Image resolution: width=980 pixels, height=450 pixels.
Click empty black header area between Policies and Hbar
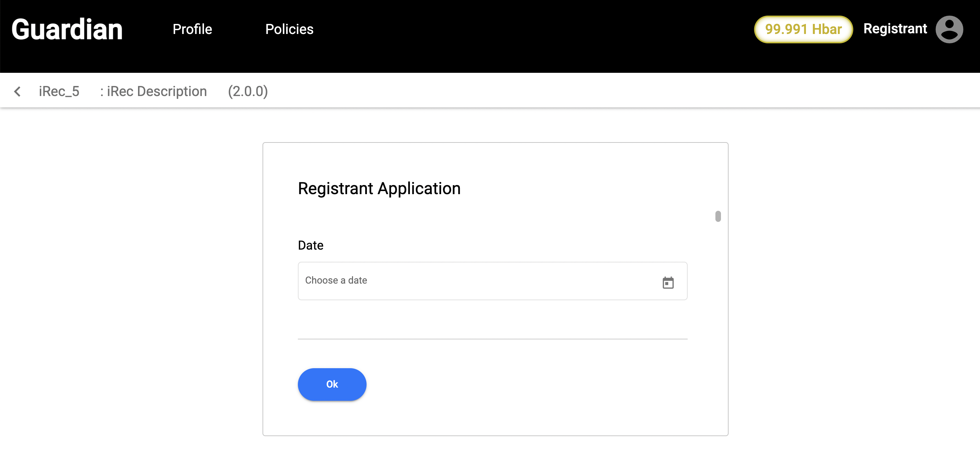pos(533,29)
